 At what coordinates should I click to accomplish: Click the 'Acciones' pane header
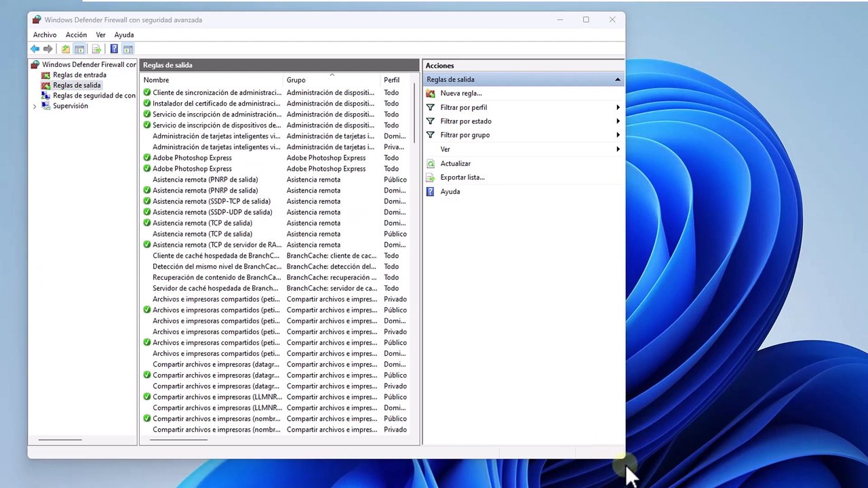click(x=523, y=66)
